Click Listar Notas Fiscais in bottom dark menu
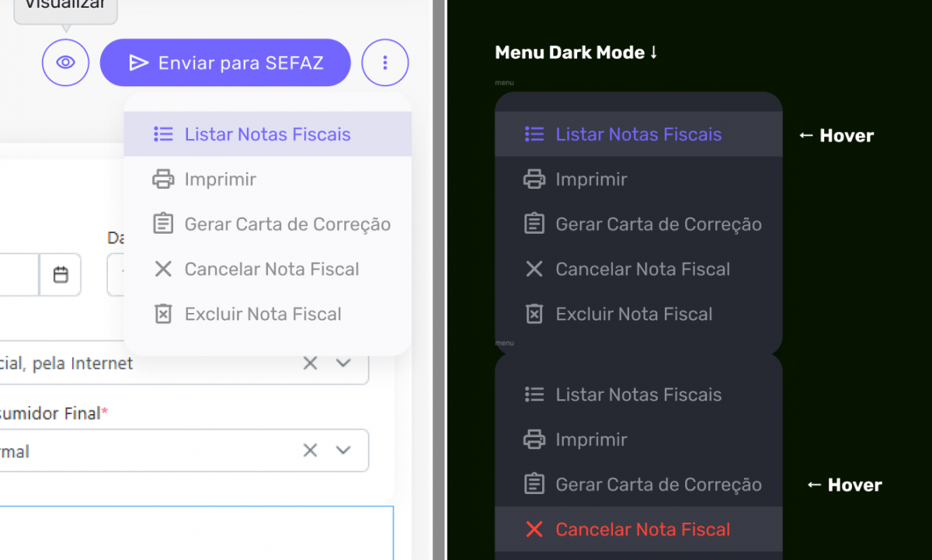 point(638,395)
